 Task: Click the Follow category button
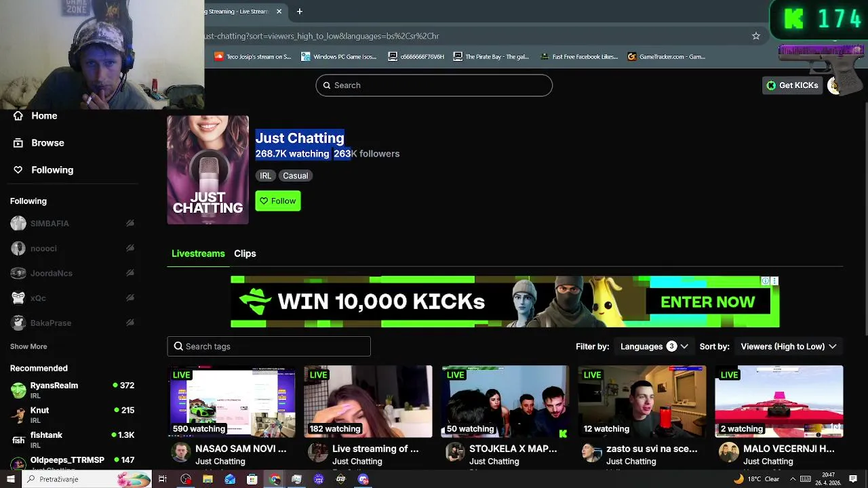(x=278, y=201)
